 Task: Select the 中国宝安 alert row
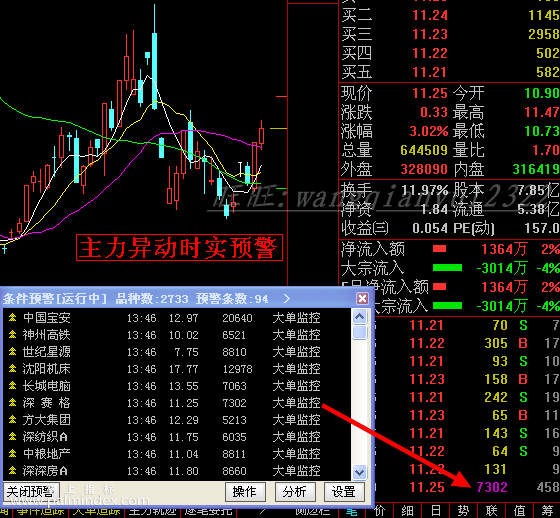[177, 318]
